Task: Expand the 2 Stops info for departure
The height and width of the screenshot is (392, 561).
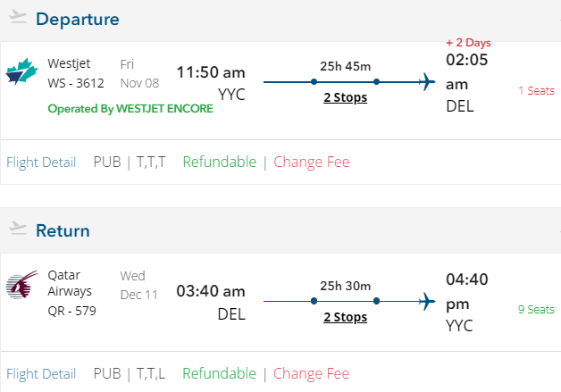Action: tap(345, 97)
